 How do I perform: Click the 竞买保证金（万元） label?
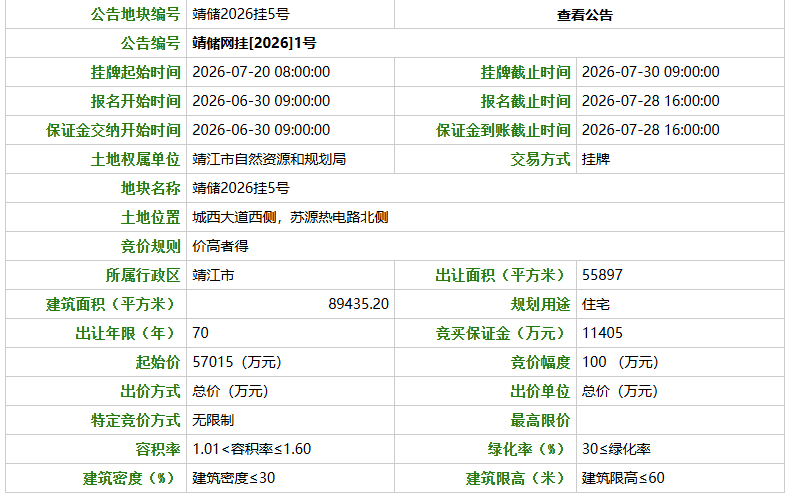(502, 333)
